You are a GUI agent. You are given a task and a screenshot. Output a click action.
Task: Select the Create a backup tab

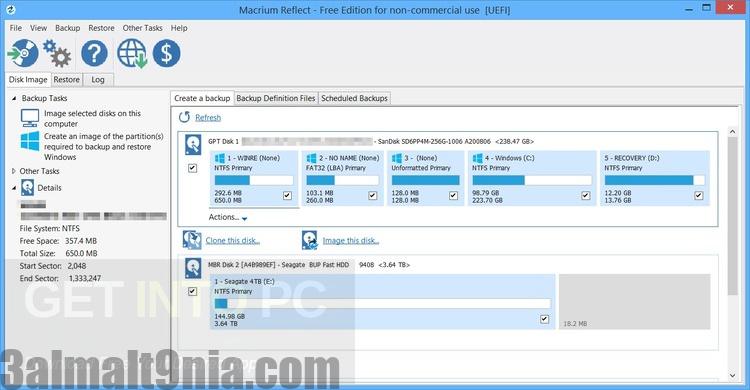[x=202, y=98]
